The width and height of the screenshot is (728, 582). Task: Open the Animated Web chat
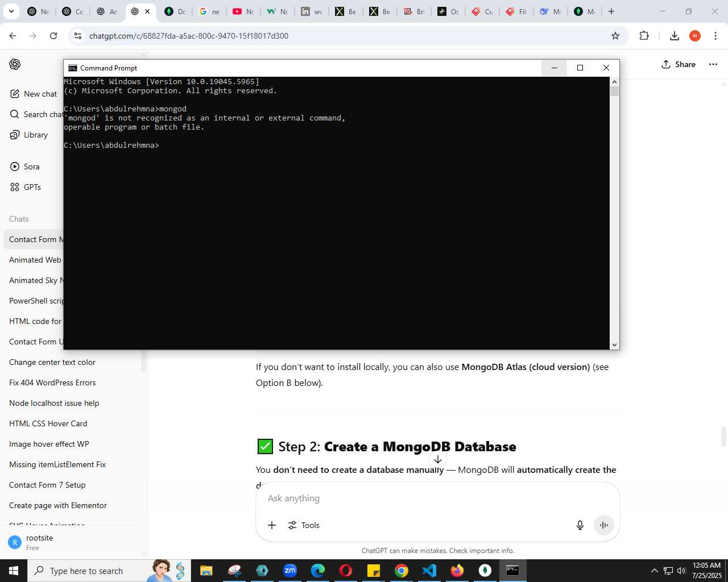(x=35, y=260)
